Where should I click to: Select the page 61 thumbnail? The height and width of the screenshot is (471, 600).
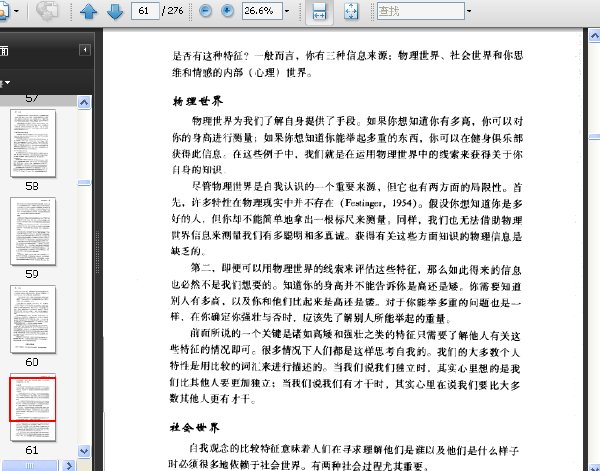[33, 407]
